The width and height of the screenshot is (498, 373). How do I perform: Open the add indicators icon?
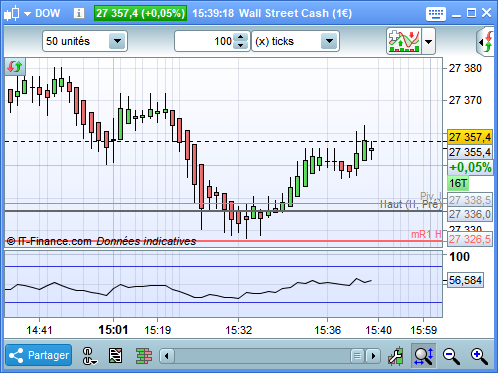404,41
